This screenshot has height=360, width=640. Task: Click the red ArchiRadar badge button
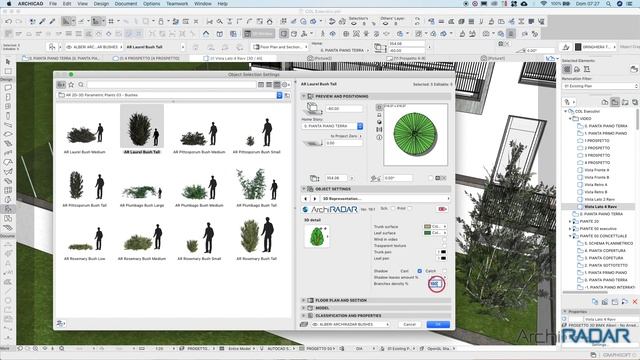442,209
